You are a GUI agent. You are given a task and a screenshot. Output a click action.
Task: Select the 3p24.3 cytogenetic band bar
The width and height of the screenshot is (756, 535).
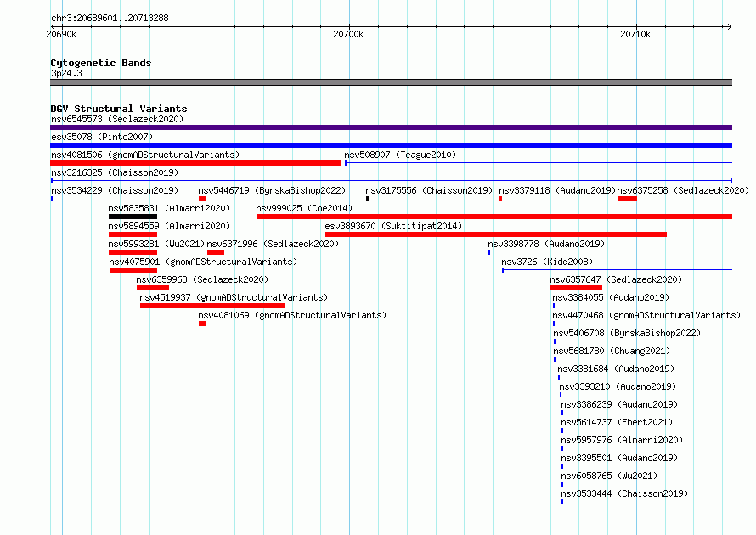[x=391, y=82]
